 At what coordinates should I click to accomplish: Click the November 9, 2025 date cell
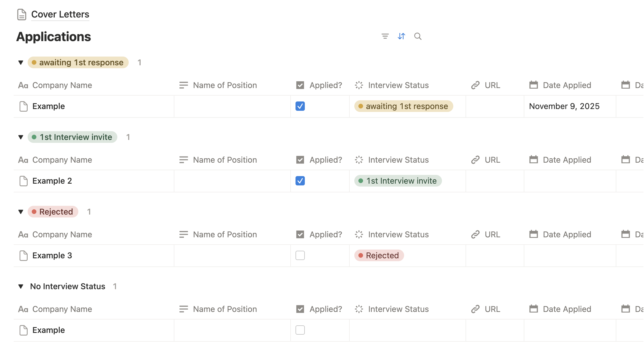point(564,106)
